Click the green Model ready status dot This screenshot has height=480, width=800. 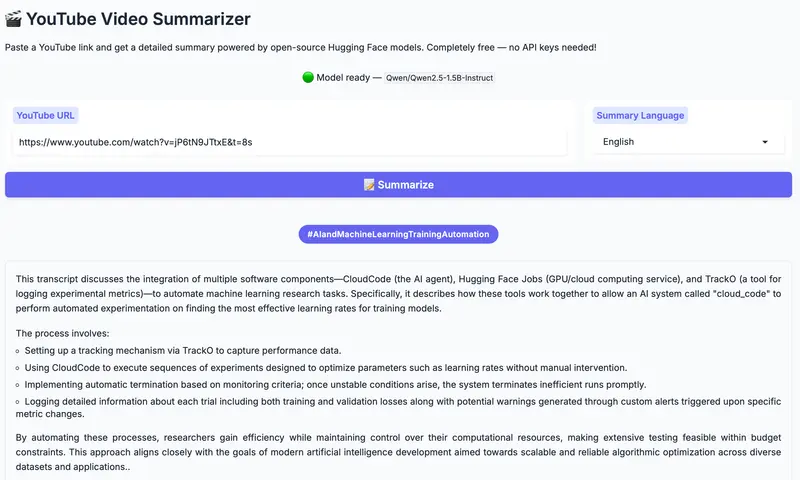[308, 77]
